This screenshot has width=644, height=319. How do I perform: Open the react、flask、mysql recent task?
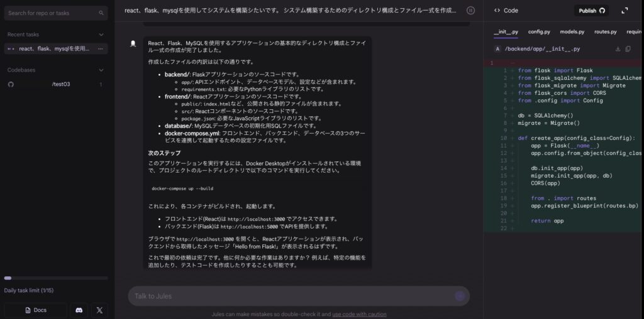click(56, 49)
